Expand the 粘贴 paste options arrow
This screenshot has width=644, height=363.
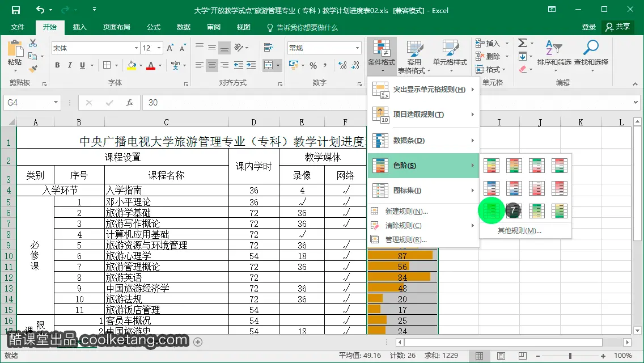pos(15,71)
